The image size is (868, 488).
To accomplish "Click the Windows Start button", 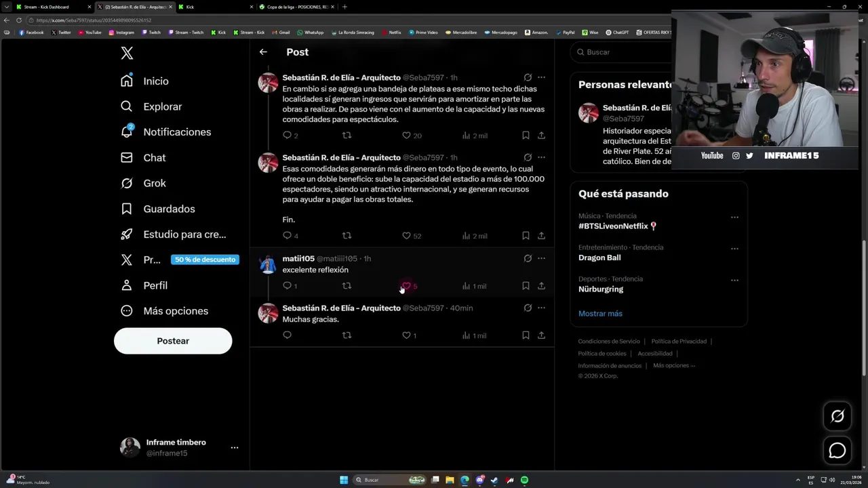I will point(344,480).
